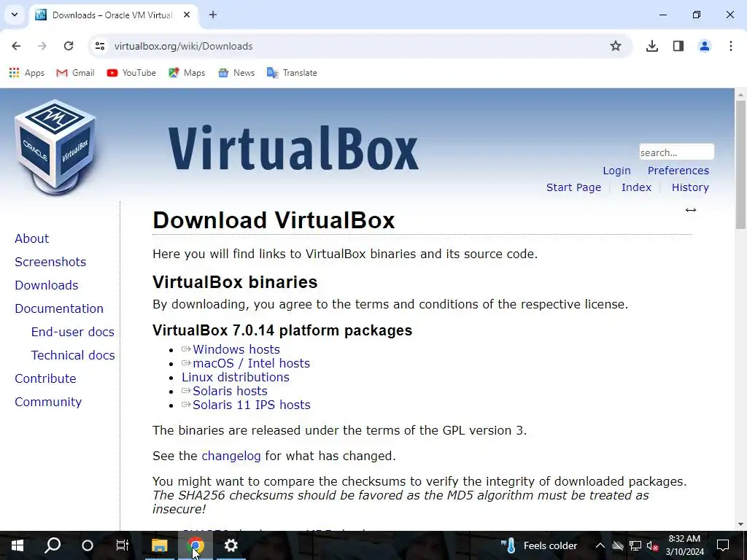Show hidden system tray icons chevron
Screen dimensions: 747x560
pos(600,545)
